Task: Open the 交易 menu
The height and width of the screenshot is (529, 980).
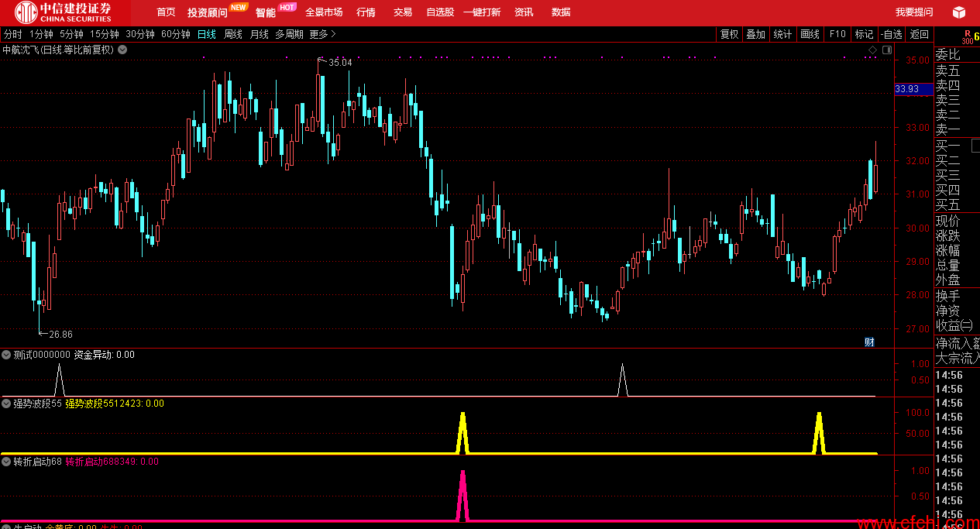Action: (403, 12)
